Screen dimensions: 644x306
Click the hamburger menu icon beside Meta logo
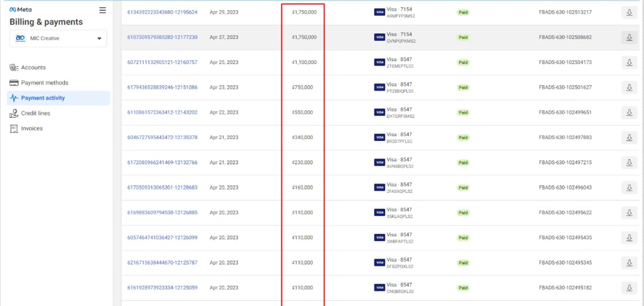(x=103, y=11)
